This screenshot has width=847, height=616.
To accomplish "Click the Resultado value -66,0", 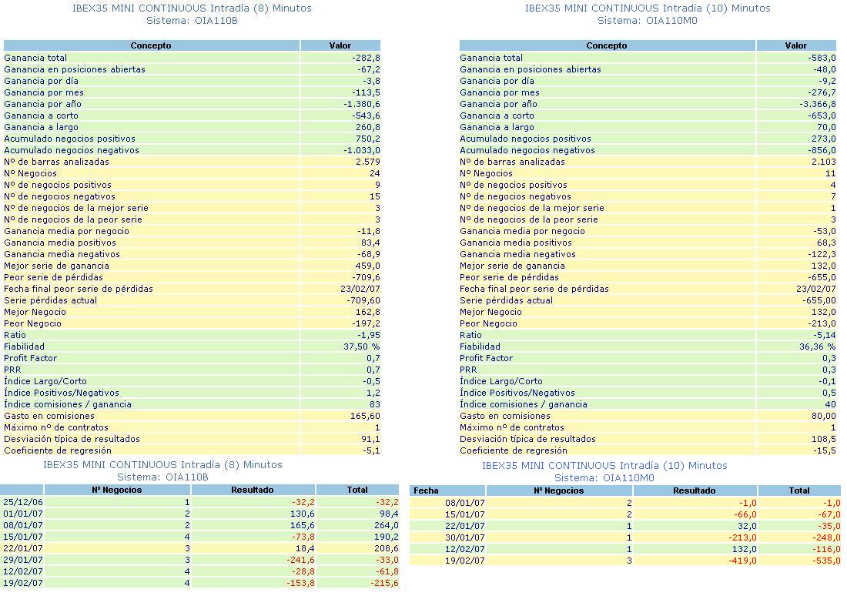I will 745,514.
